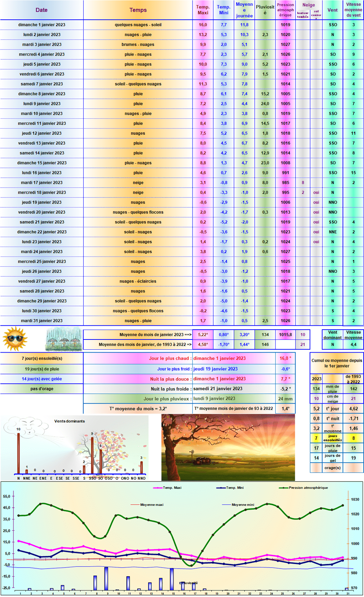Click 'Cumul ou moyenne depuis le 1er janvier' title
The width and height of the screenshot is (364, 597).
click(x=337, y=363)
